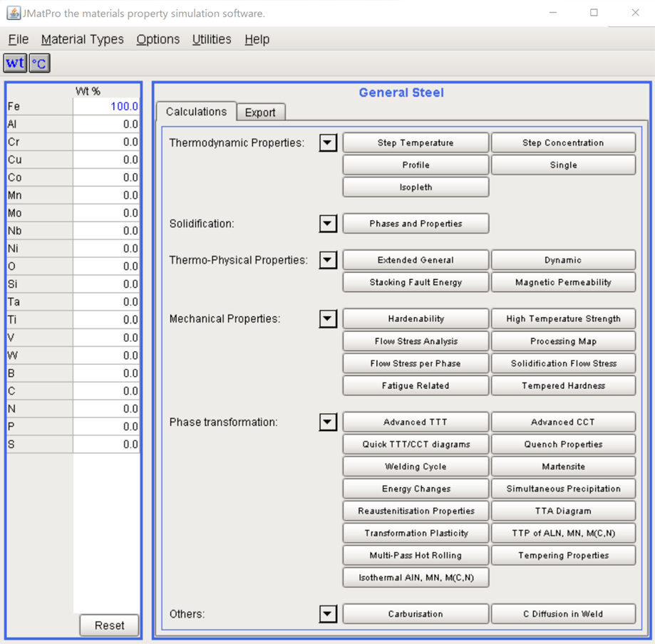
Task: Run the Single calculation
Action: (x=563, y=165)
